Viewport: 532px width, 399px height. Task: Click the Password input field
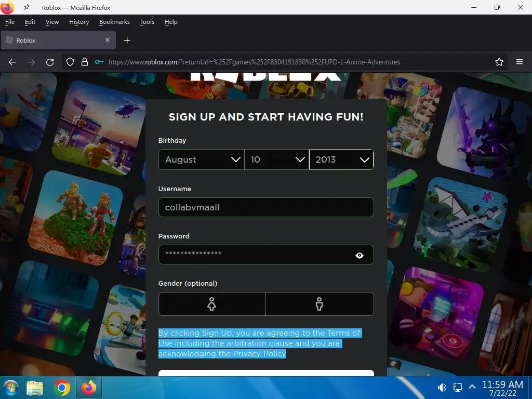point(266,255)
